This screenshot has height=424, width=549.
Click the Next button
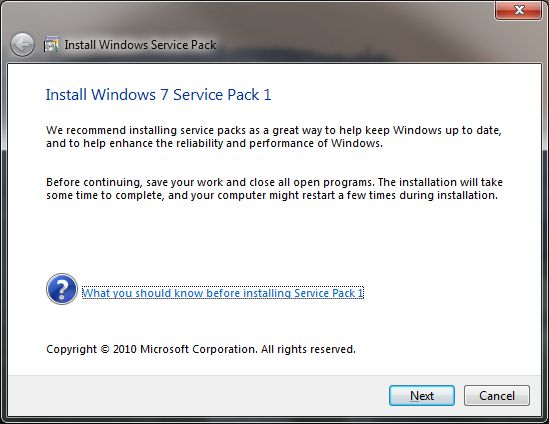click(422, 396)
